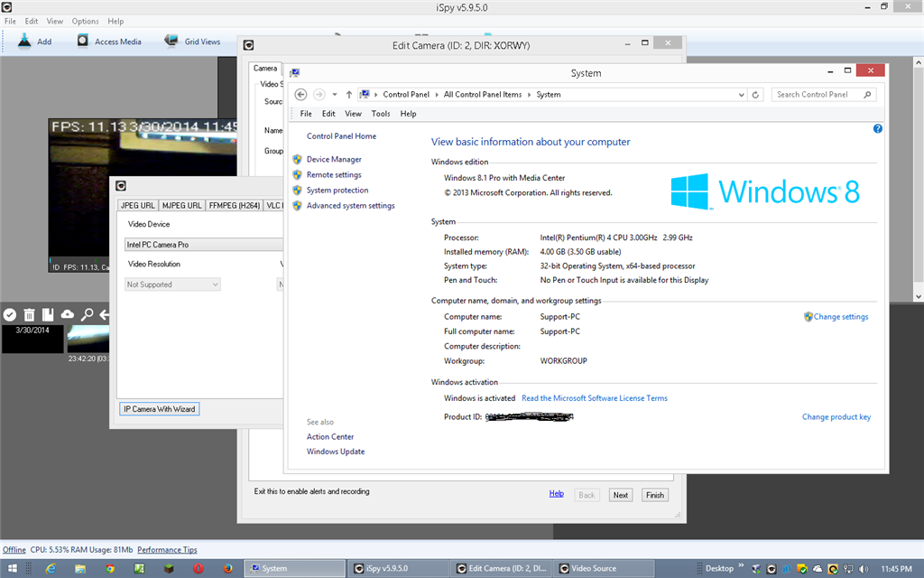The image size is (924, 578).
Task: Click the Help link in the Edit Camera window
Action: coord(556,494)
